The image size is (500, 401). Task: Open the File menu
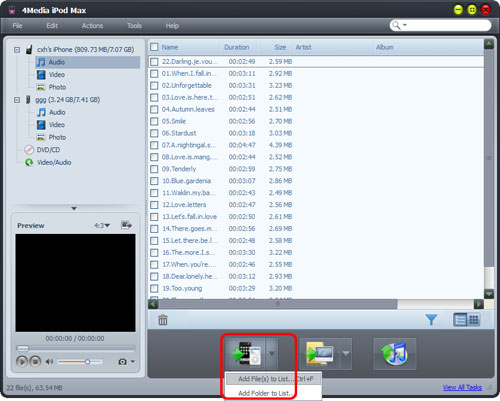tap(17, 26)
